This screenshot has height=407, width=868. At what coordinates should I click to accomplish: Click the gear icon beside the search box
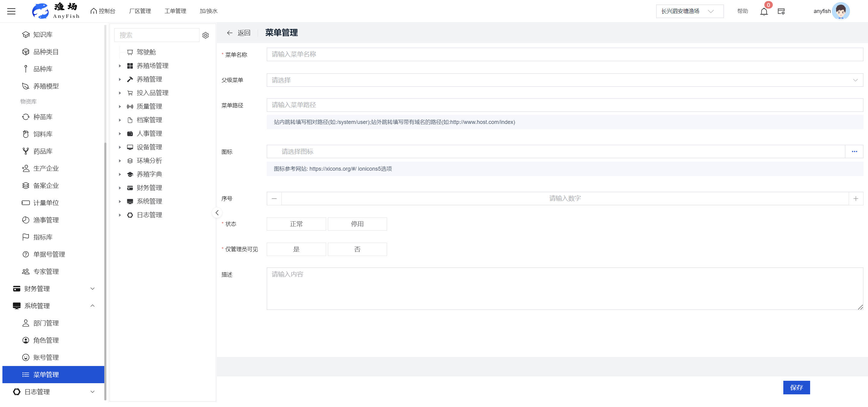(206, 35)
